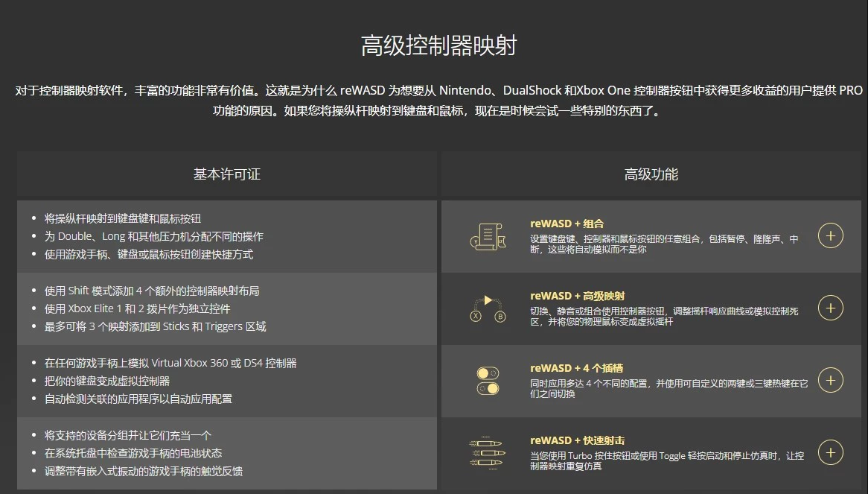Viewport: 868px width, 494px height.
Task: Click the line 使用游戏手柄、键盘或鼠标按钮创建快捷方式
Action: pyautogui.click(x=149, y=254)
